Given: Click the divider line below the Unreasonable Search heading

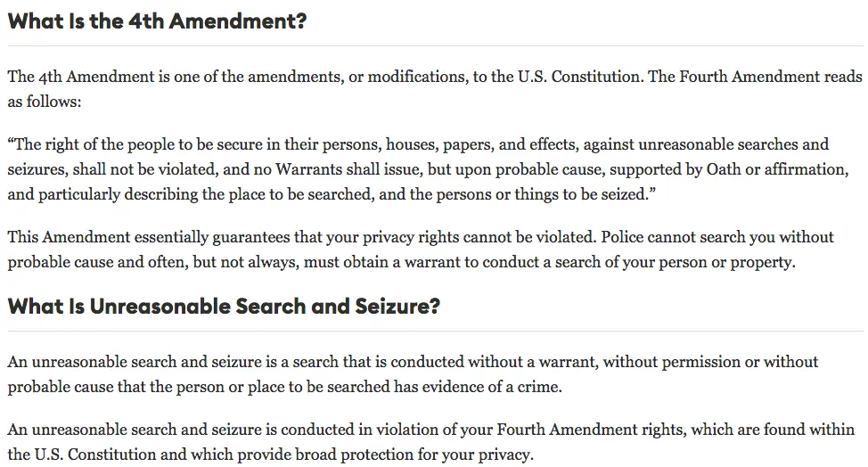Looking at the screenshot, I should (434, 332).
